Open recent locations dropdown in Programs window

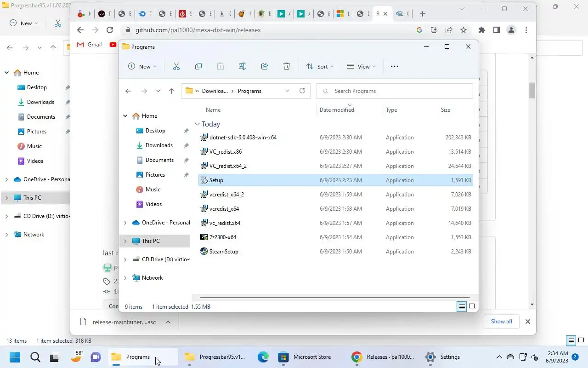coord(158,91)
